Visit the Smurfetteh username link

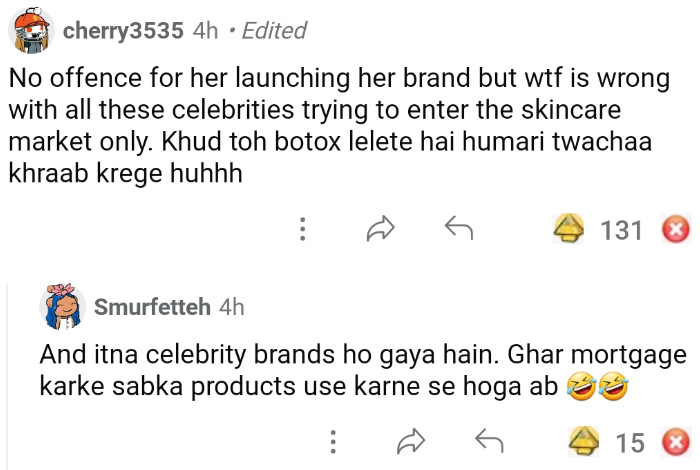click(x=152, y=307)
